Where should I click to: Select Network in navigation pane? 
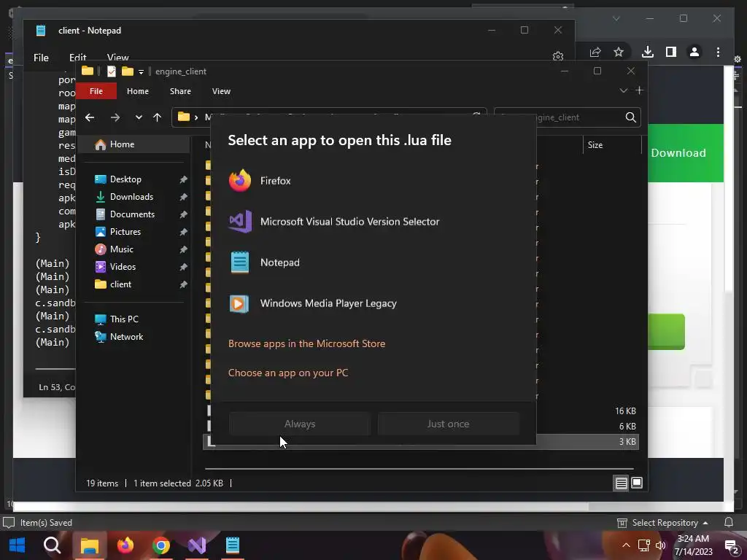[126, 337]
